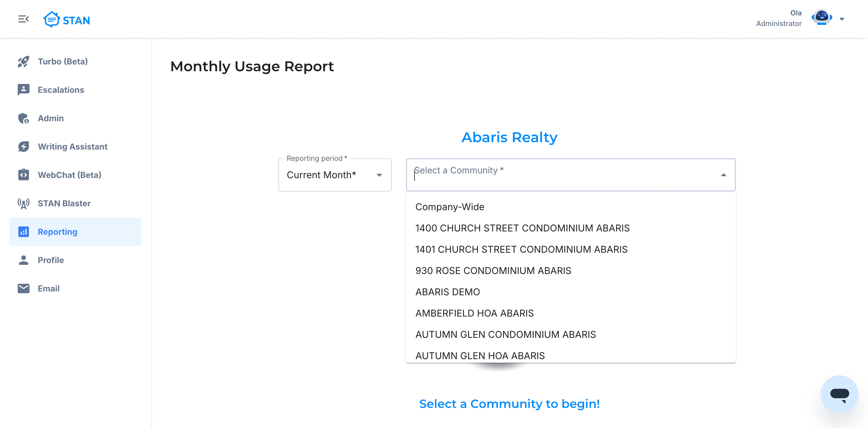Click the Escalations person-chat icon
868x428 pixels.
23,90
